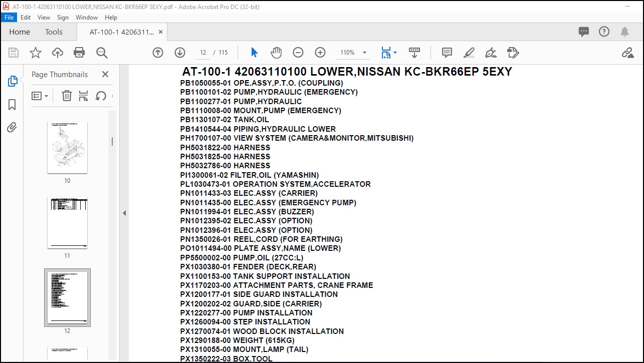Switch to the Home tab
644x363 pixels.
[x=20, y=32]
